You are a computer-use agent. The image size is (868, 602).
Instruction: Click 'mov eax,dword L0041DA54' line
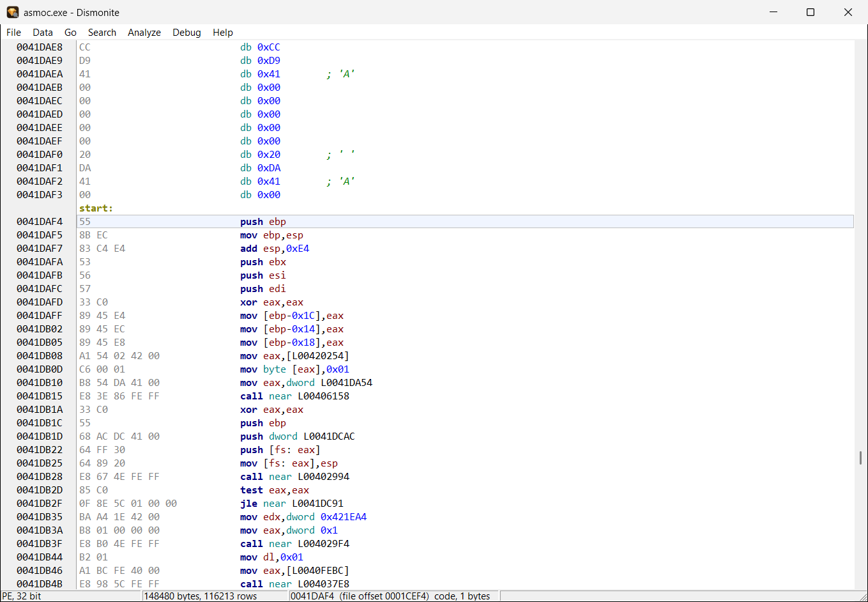click(x=306, y=383)
